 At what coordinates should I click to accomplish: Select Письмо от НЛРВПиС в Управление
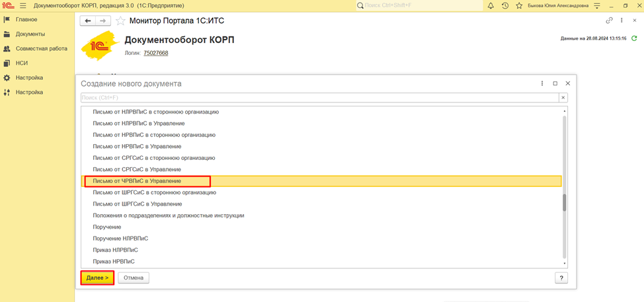pyautogui.click(x=321, y=123)
